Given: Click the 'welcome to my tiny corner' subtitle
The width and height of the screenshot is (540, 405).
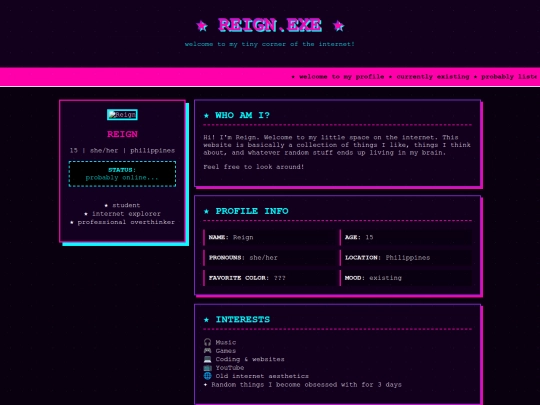Looking at the screenshot, I should [270, 44].
